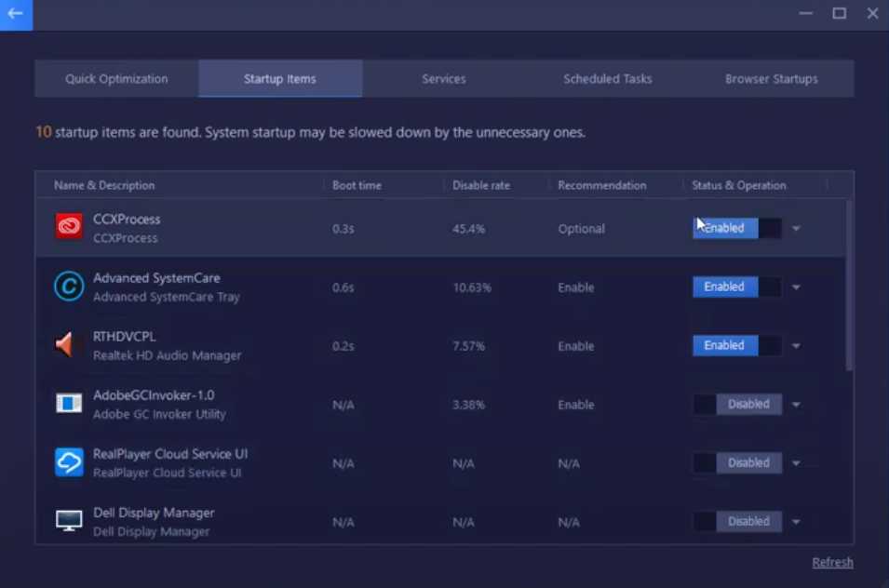Enable RealPlayer Cloud Service UI startup
The image size is (889, 588).
coord(736,463)
